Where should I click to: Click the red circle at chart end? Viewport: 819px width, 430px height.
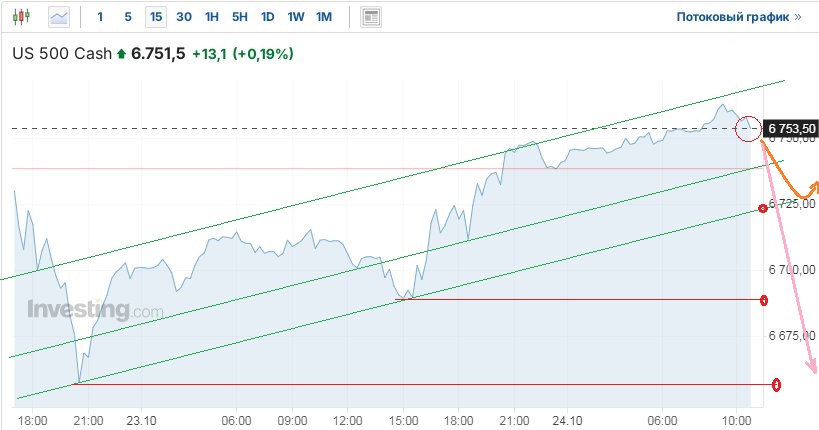pyautogui.click(x=747, y=128)
